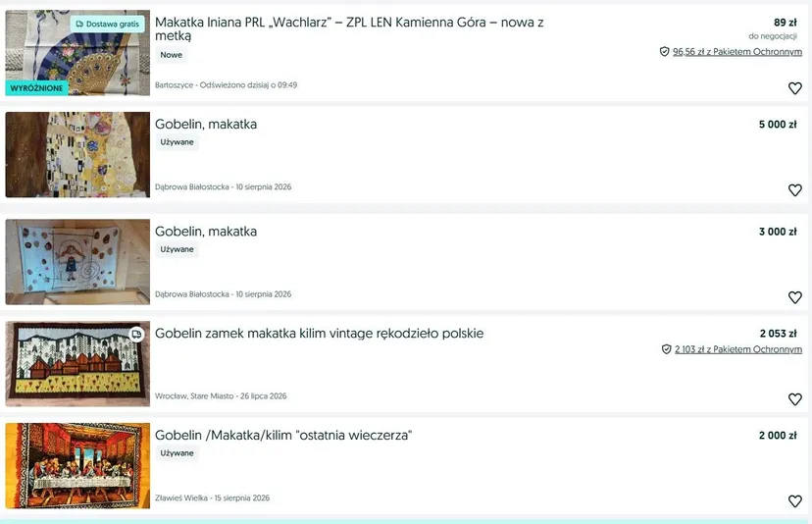The height and width of the screenshot is (524, 812).
Task: Click Dąbrowa Białostocka date under 5 000 zł listing
Action: pyautogui.click(x=224, y=187)
